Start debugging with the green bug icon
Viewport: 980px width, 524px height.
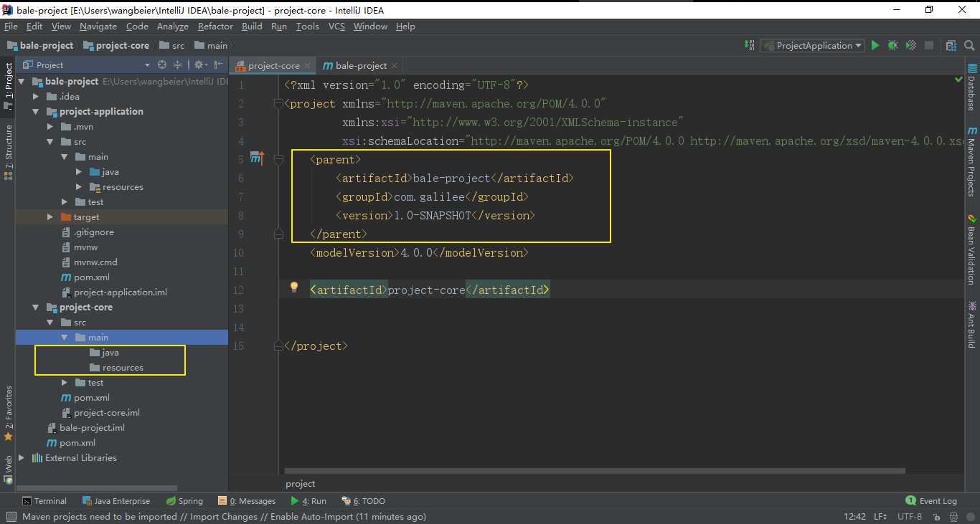click(892, 45)
